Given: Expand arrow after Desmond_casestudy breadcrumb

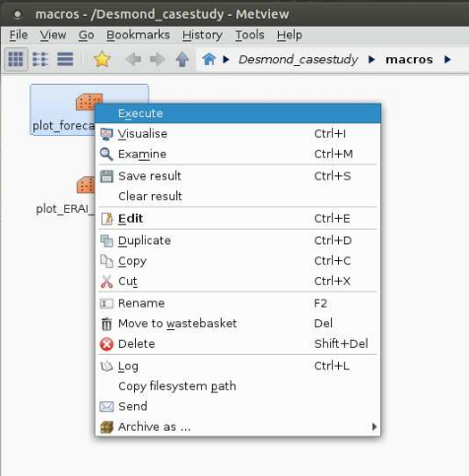Looking at the screenshot, I should [x=371, y=59].
